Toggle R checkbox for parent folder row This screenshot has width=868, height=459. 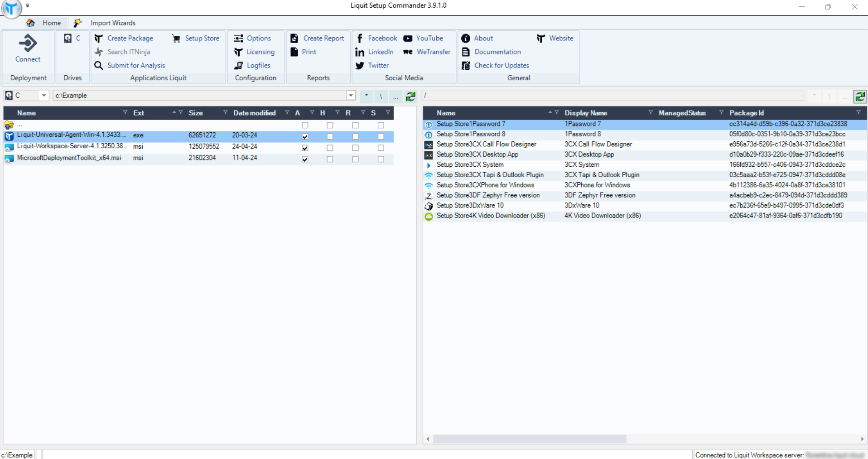pyautogui.click(x=355, y=125)
